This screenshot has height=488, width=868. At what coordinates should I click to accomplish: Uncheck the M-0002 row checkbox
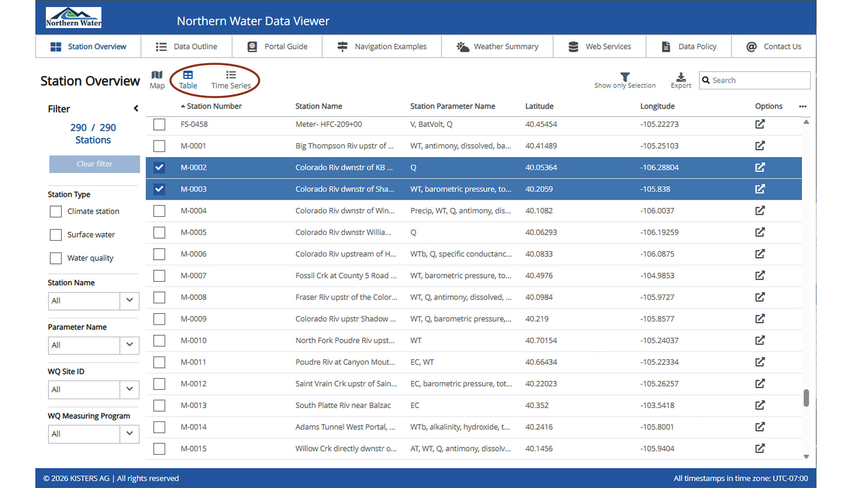tap(159, 168)
